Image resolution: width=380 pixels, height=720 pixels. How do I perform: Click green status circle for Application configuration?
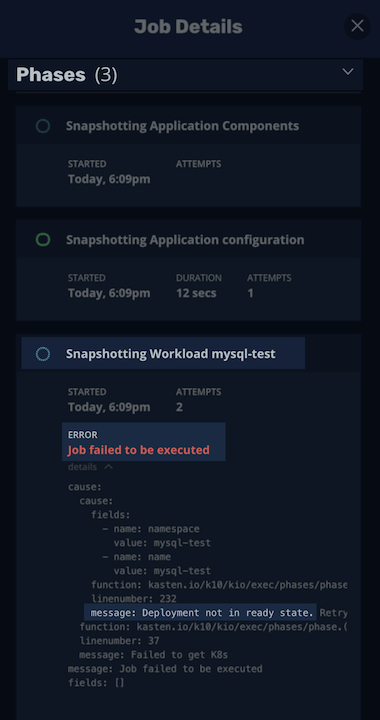click(x=43, y=240)
